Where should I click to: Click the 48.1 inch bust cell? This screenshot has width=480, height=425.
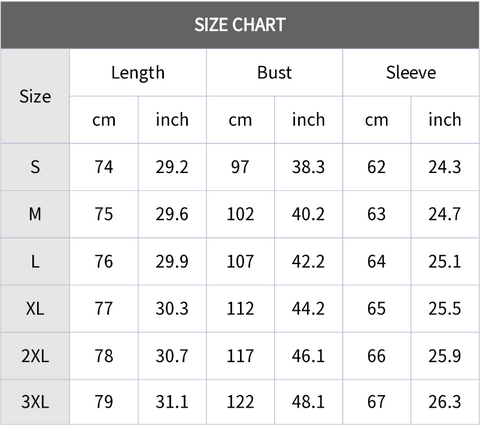pos(308,402)
